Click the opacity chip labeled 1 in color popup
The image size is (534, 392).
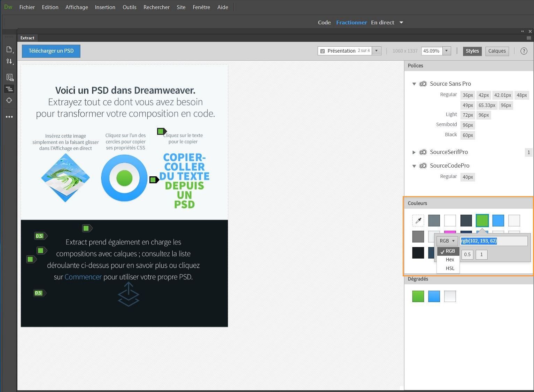(x=481, y=254)
